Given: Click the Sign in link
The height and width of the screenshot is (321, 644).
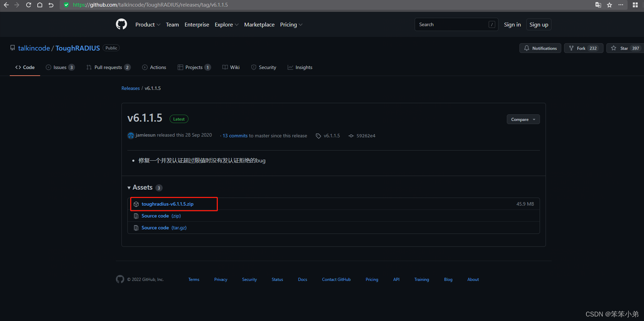Looking at the screenshot, I should click(x=512, y=24).
